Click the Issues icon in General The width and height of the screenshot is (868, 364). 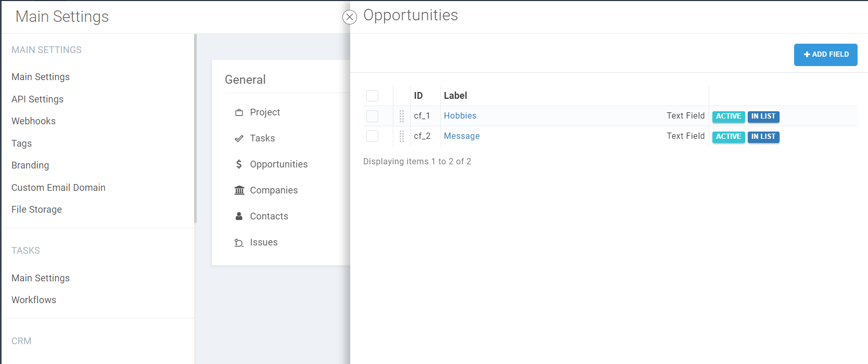coord(239,242)
